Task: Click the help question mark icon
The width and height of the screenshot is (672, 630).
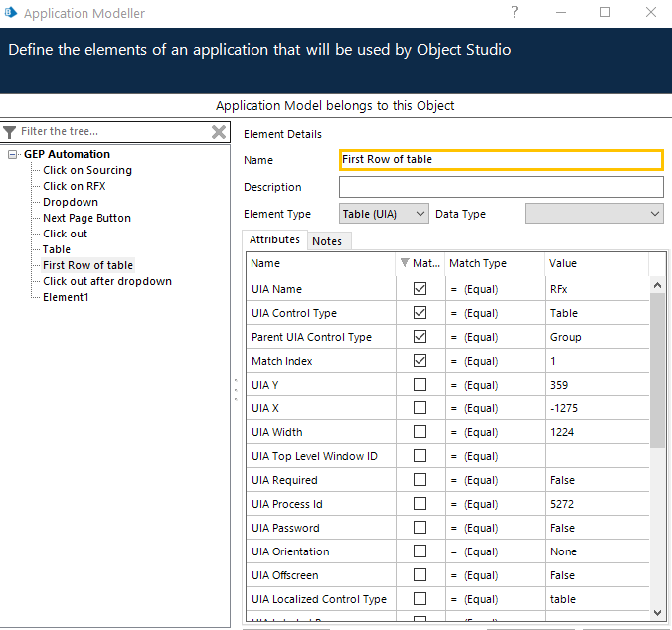Action: pos(515,13)
